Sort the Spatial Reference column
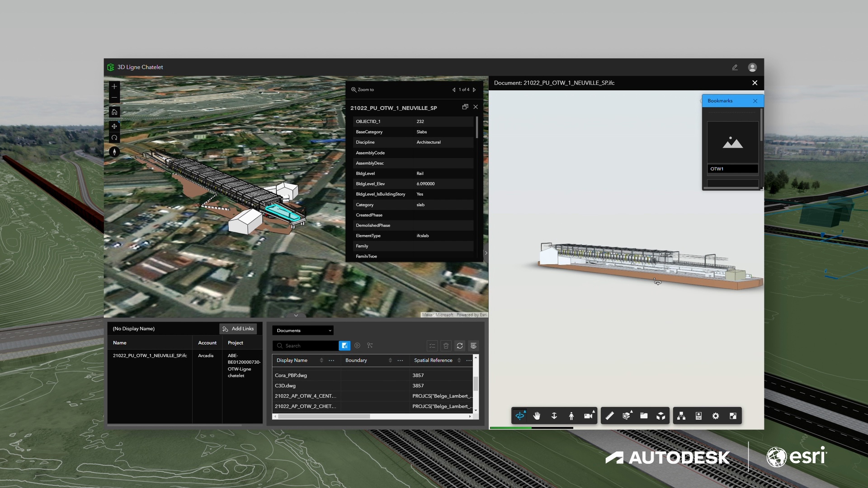Viewport: 868px width, 488px height. coord(459,360)
